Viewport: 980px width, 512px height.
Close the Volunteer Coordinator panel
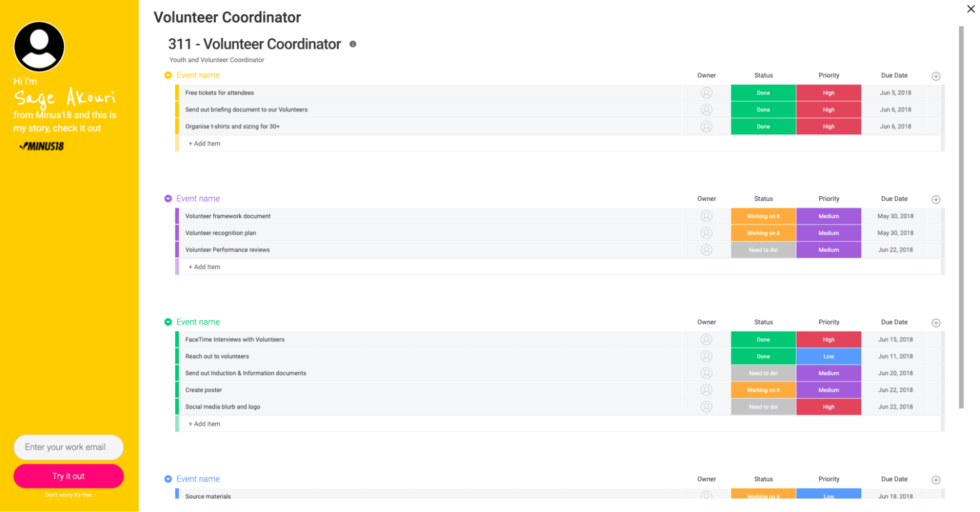click(x=970, y=9)
